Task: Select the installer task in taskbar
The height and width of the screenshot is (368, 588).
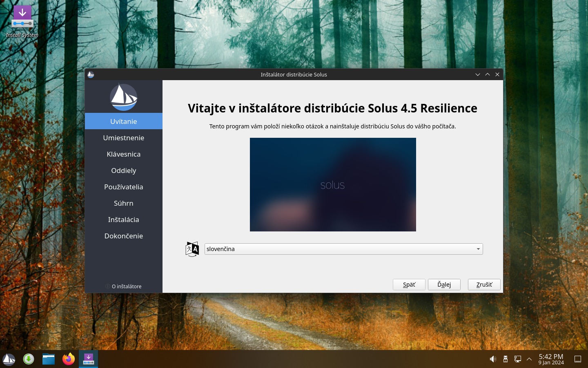Action: click(89, 359)
